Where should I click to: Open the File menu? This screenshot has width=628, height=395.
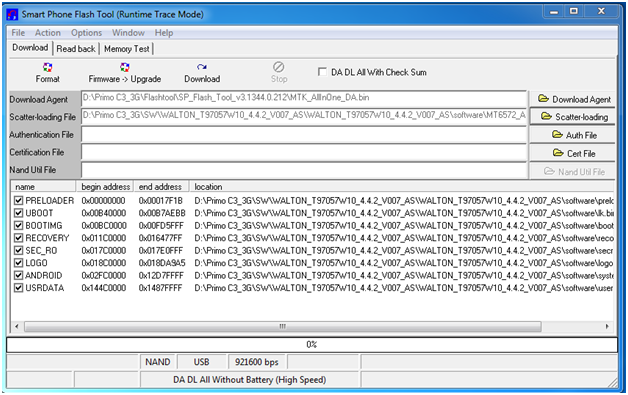pyautogui.click(x=18, y=33)
